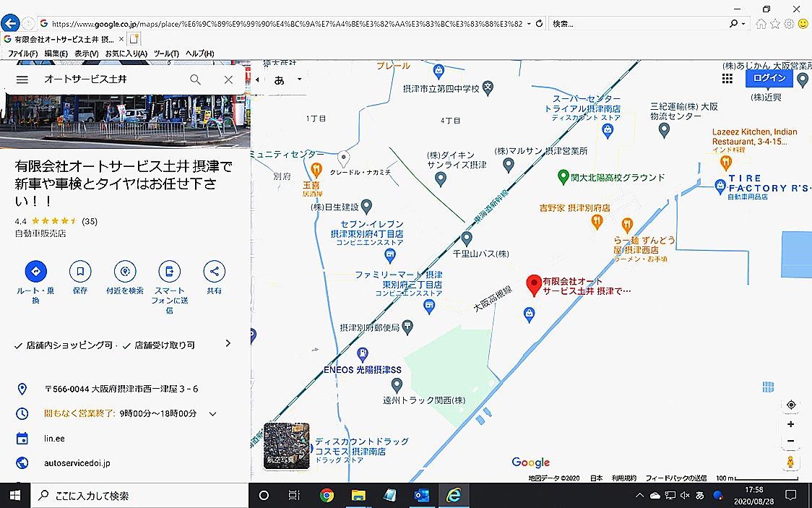This screenshot has height=508, width=812.
Task: Open the Google Maps hamburger menu
Action: (22, 79)
